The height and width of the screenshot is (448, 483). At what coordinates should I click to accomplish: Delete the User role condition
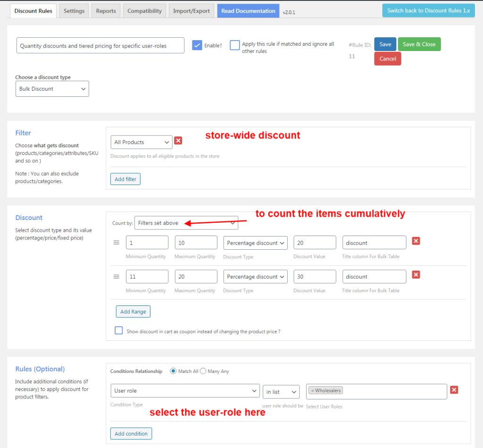tap(454, 389)
